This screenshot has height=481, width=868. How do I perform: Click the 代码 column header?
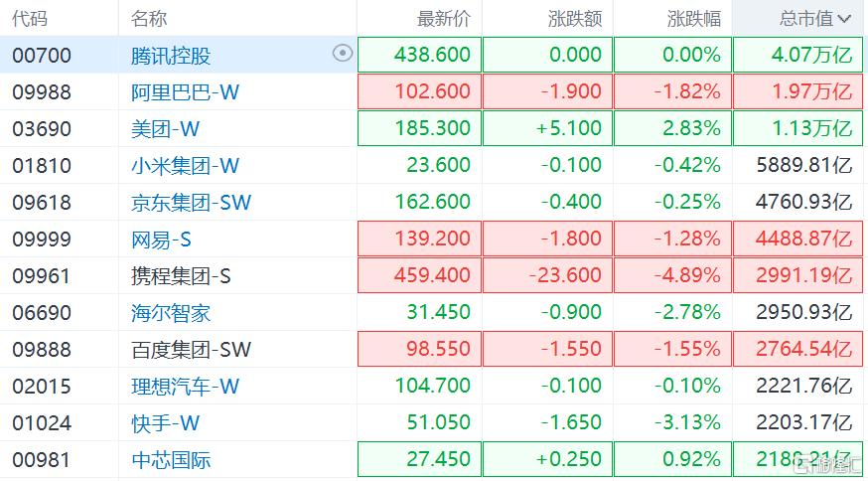(30, 19)
